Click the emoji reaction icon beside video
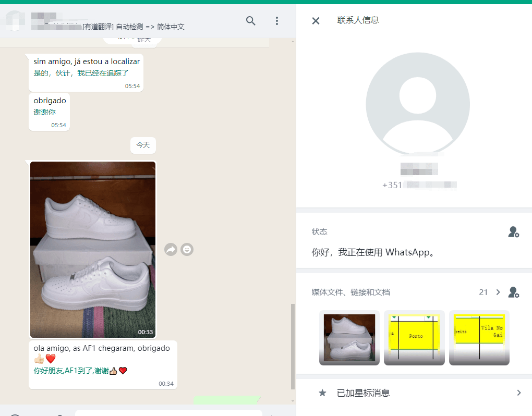Image resolution: width=532 pixels, height=416 pixels. point(187,250)
